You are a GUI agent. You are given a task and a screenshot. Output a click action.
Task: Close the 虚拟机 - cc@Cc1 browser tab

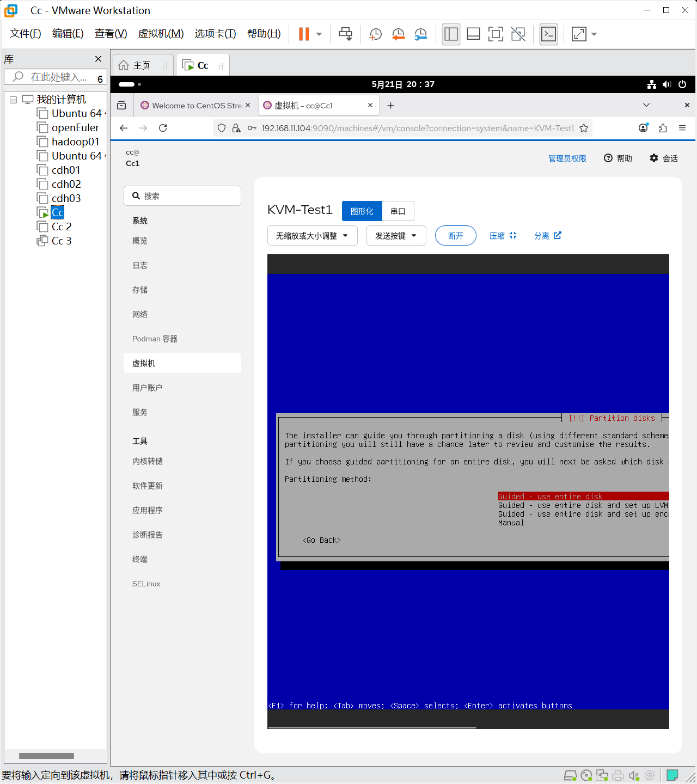tap(370, 105)
